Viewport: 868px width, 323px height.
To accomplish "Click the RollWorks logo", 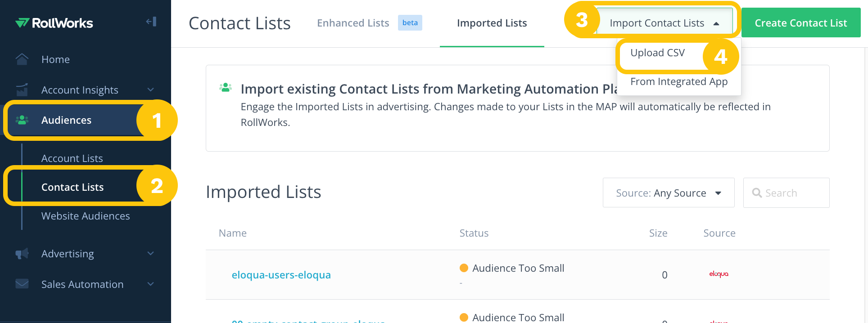I will (x=54, y=23).
